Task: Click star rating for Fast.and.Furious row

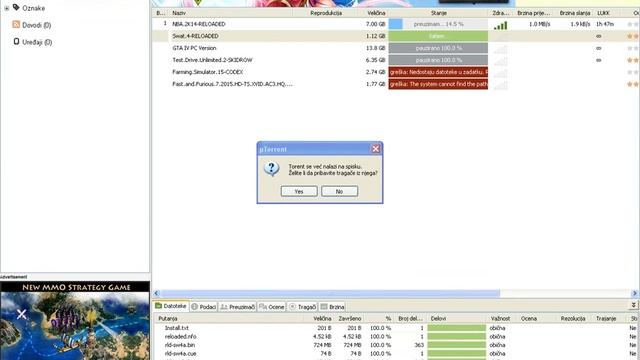Action: pyautogui.click(x=633, y=84)
